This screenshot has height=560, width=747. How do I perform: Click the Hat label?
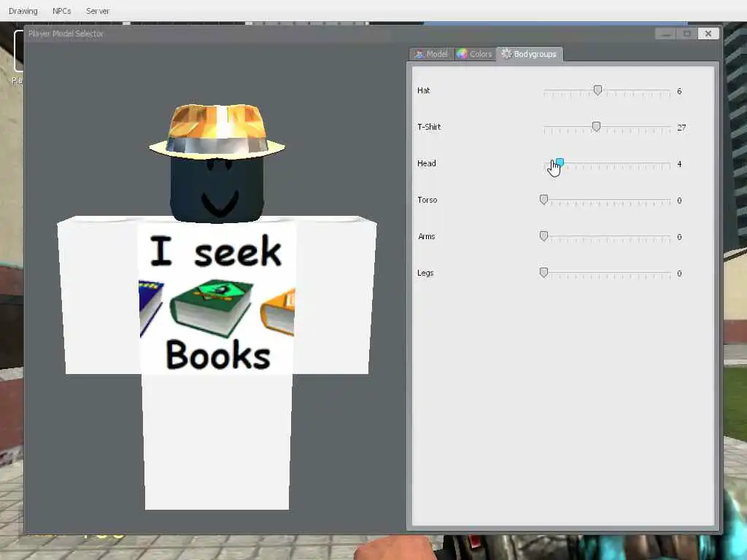point(424,90)
